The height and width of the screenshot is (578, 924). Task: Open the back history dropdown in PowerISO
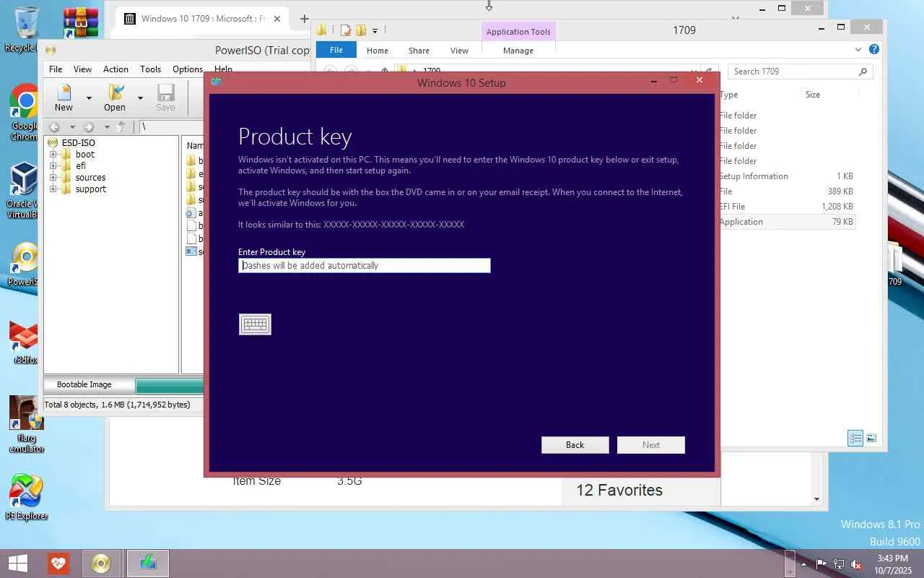click(72, 127)
